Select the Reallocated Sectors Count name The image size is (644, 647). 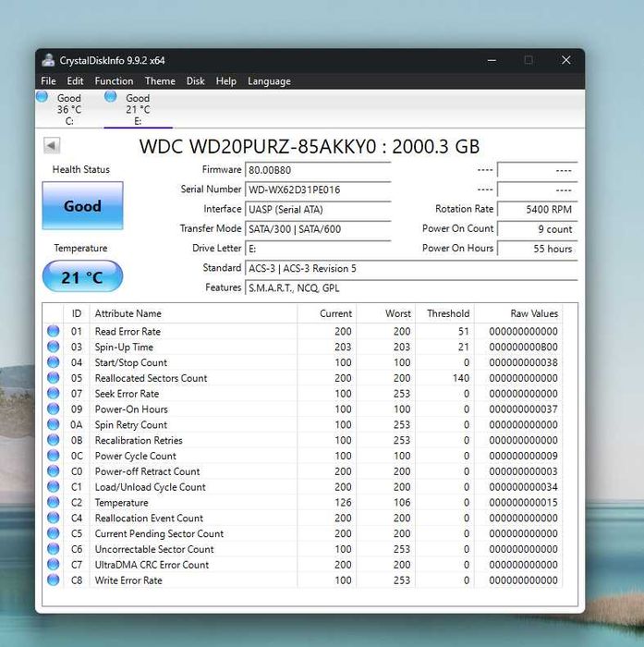(151, 378)
